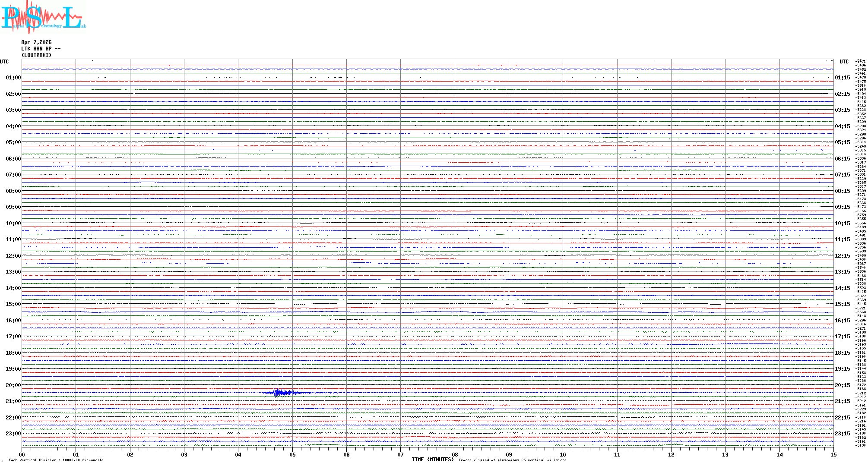Click the PSL Seismology Lab logo
Screen dimensions: 868x466
click(43, 16)
